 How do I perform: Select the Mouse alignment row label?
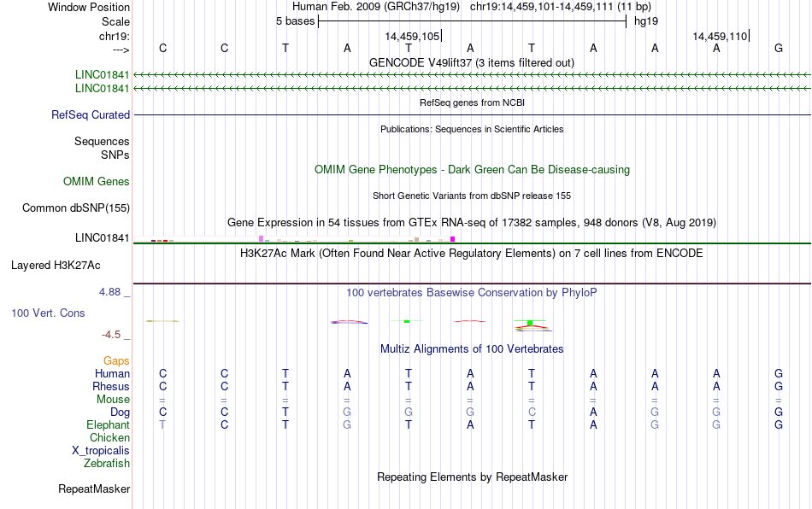(113, 400)
